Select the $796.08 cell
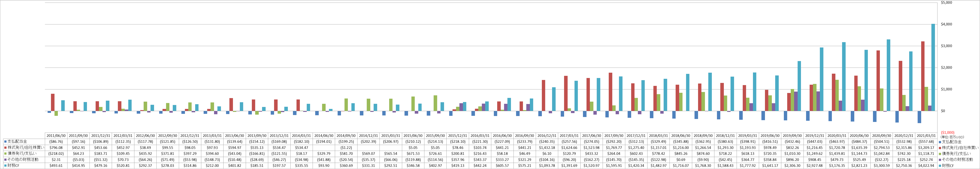 (x=56, y=147)
